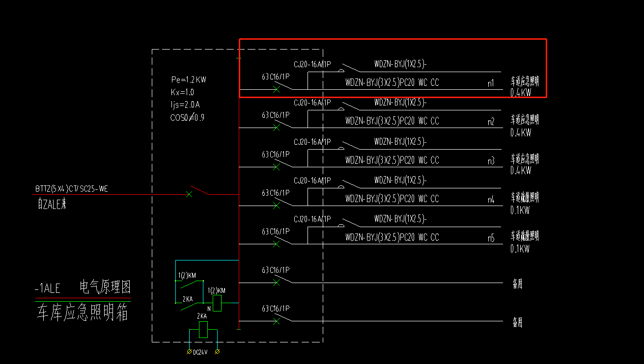Pick the green 1(2)KM contact switch line

coord(190,284)
